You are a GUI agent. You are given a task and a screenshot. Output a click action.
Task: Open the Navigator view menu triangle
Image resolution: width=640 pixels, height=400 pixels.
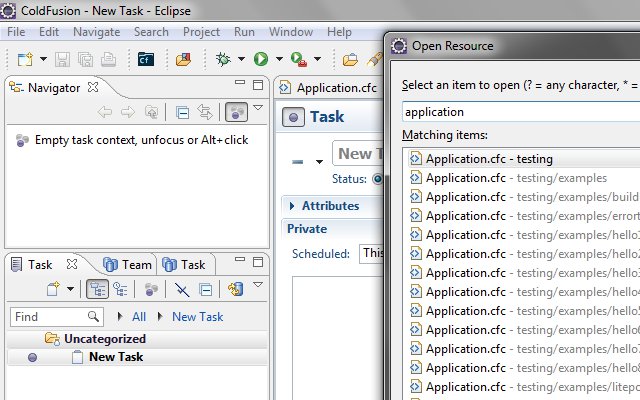(258, 107)
